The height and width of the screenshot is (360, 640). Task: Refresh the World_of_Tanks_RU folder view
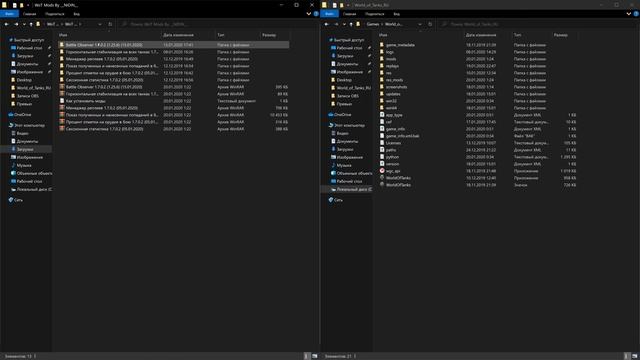(430, 24)
